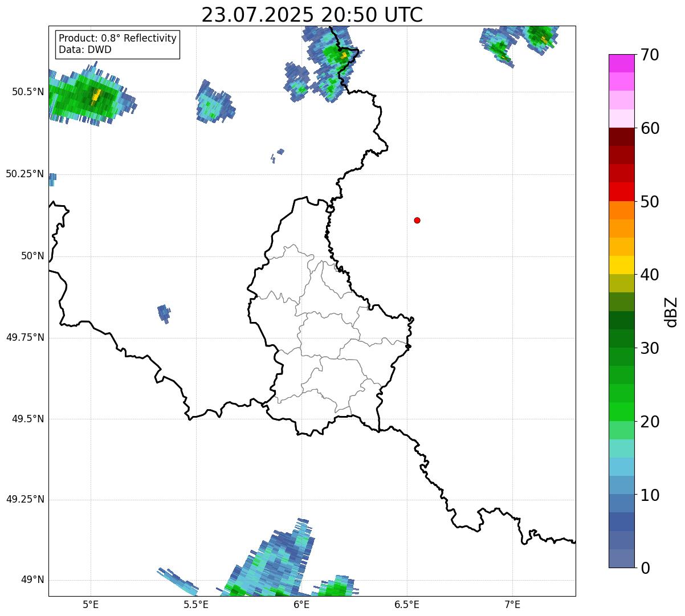Viewport: 685px width, 616px height.
Task: Click the title 23.07.2025 20:50 UTC
Action: (312, 15)
